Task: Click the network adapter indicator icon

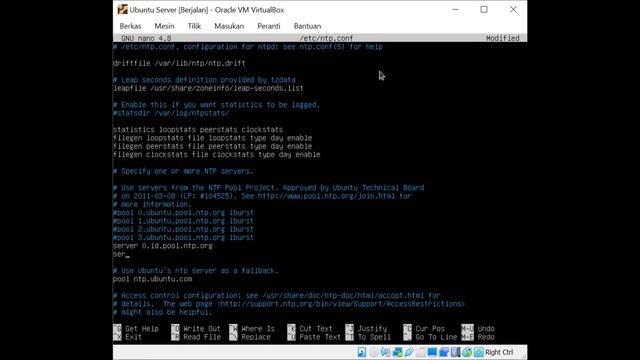Action: coord(397,352)
